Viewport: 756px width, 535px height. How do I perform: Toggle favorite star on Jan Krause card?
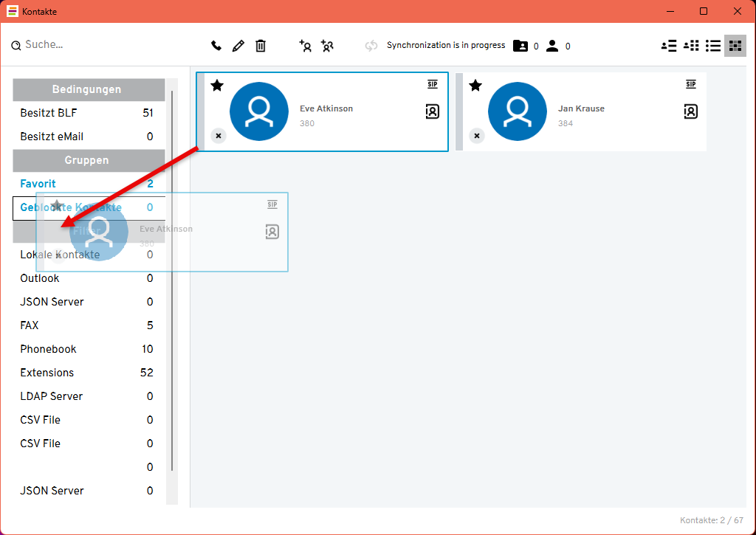tap(475, 86)
